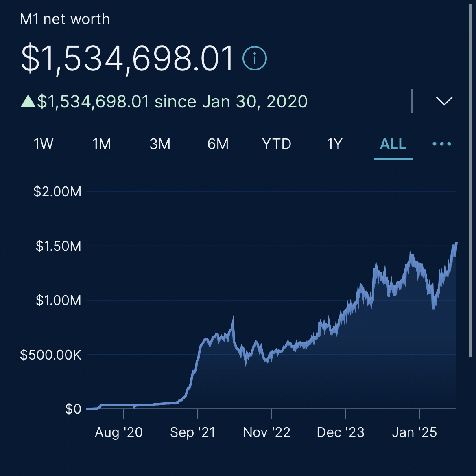
Task: Select the YTD range tab
Action: pyautogui.click(x=277, y=144)
